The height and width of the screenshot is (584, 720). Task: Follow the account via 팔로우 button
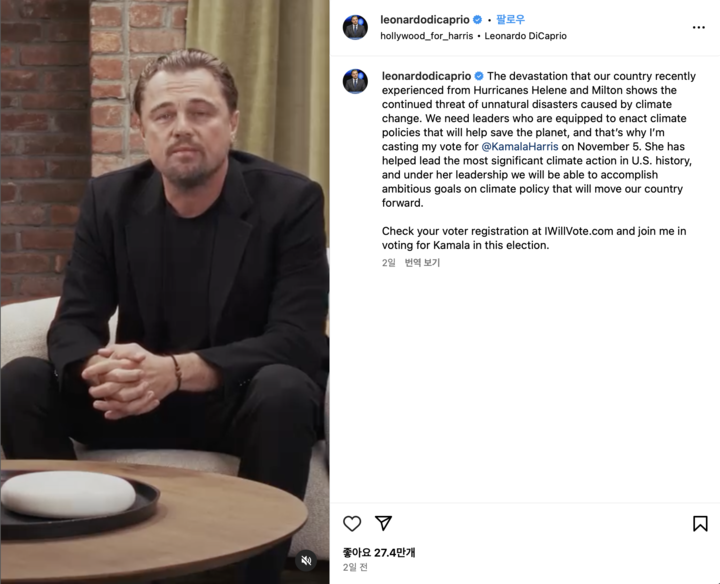510,19
